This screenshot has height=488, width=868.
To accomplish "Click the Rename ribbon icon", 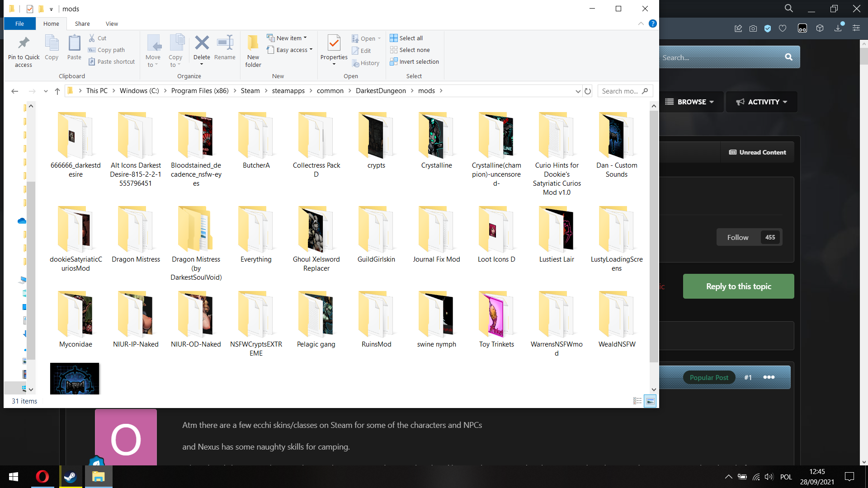I will point(225,47).
